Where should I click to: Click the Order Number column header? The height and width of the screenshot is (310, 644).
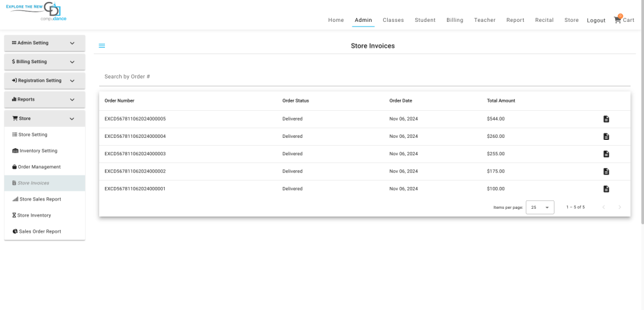tap(120, 101)
